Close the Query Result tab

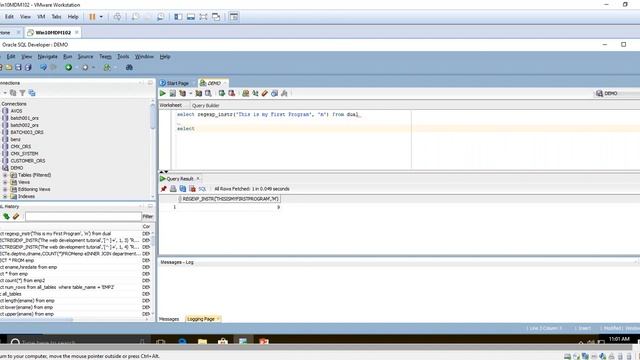(x=198, y=179)
